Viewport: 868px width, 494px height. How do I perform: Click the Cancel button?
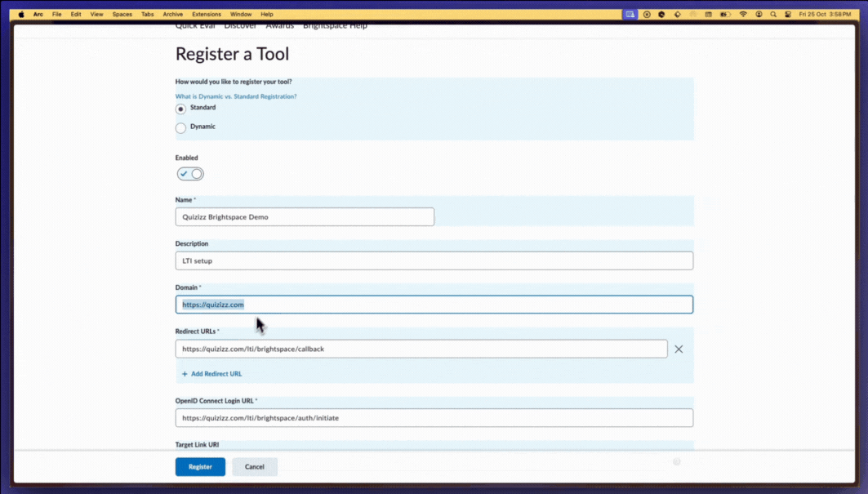255,467
